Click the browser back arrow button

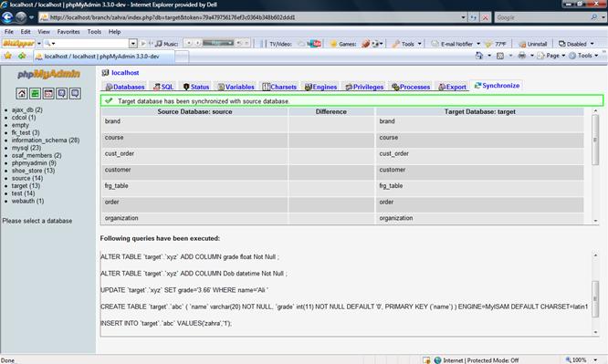[7, 17]
